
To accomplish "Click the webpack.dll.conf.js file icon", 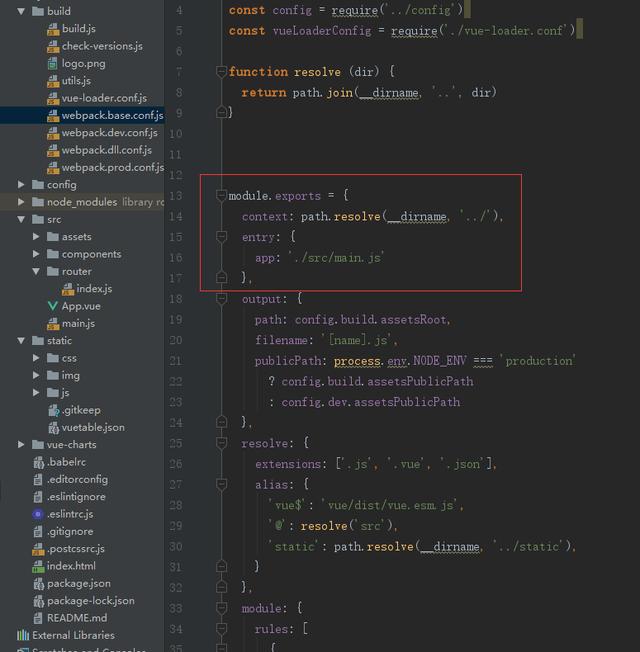I will (x=53, y=151).
